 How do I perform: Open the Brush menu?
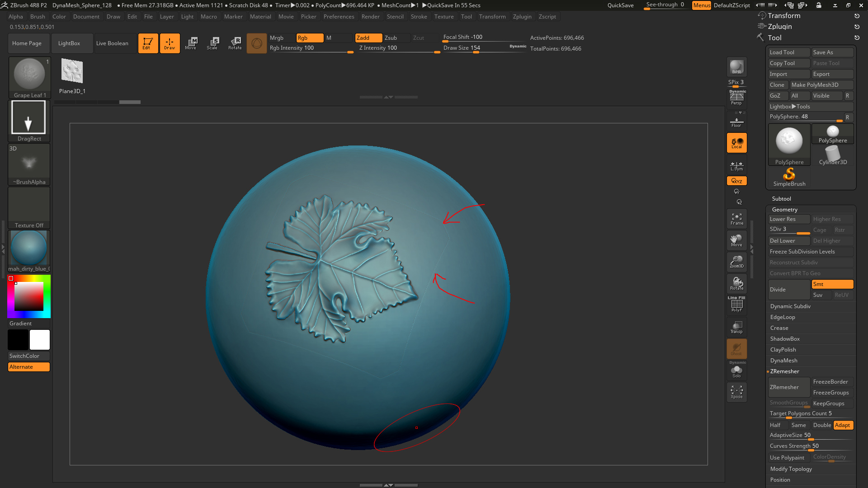point(38,17)
